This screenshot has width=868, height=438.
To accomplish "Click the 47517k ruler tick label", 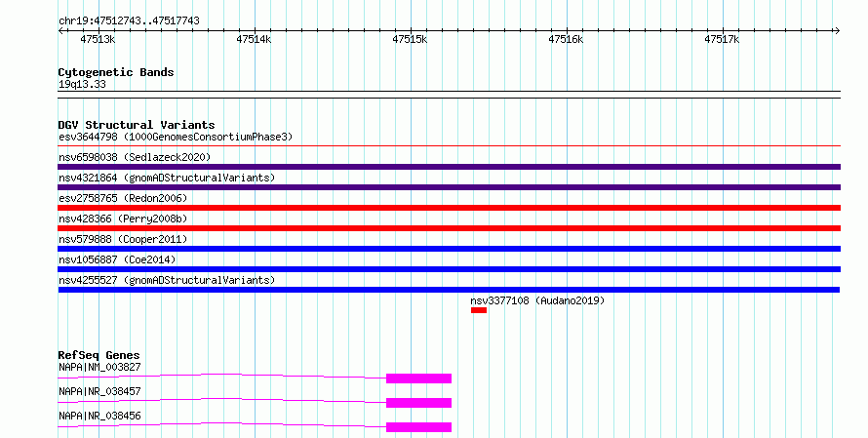I will 722,39.
